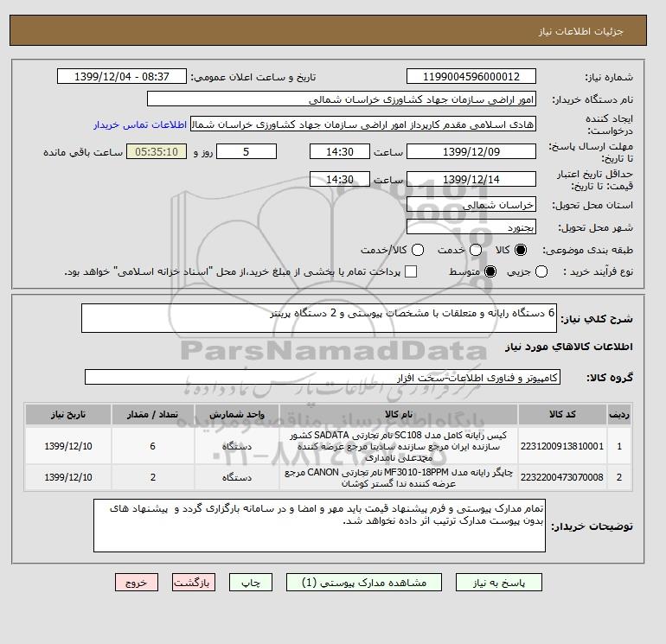Click the نام کالا column header
666x644 pixels.
[399, 414]
